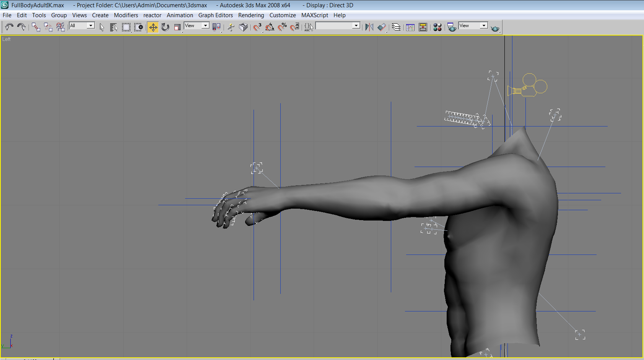Click the Bind to Space Warp button
The height and width of the screenshot is (360, 644).
tap(60, 27)
